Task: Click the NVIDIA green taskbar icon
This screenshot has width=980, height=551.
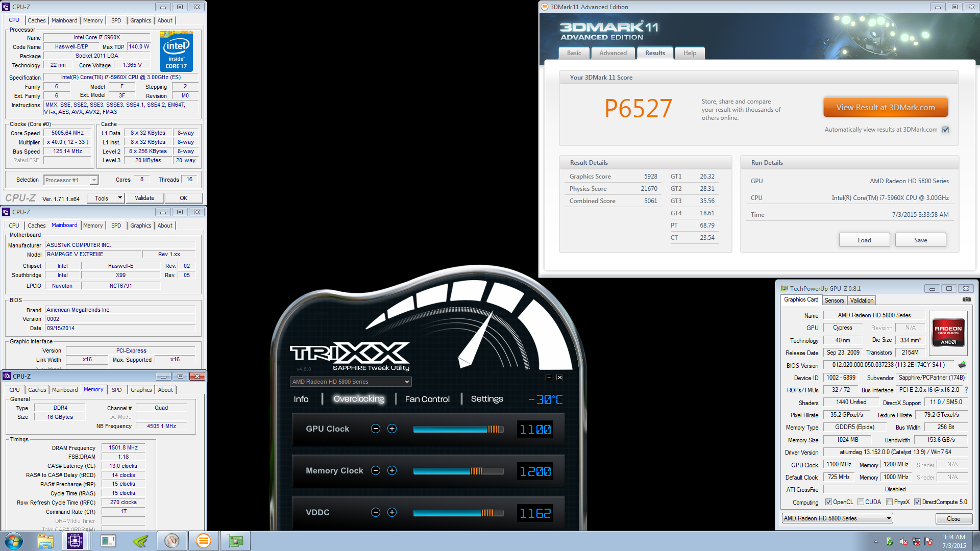Action: pyautogui.click(x=140, y=541)
